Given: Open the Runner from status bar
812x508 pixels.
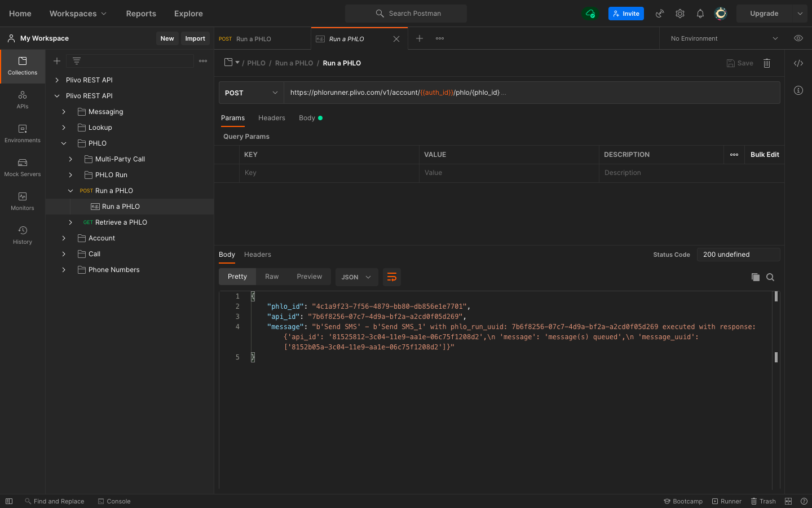Looking at the screenshot, I should click(727, 501).
